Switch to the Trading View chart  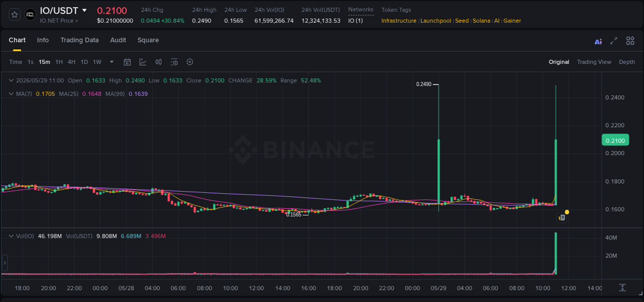(x=594, y=62)
